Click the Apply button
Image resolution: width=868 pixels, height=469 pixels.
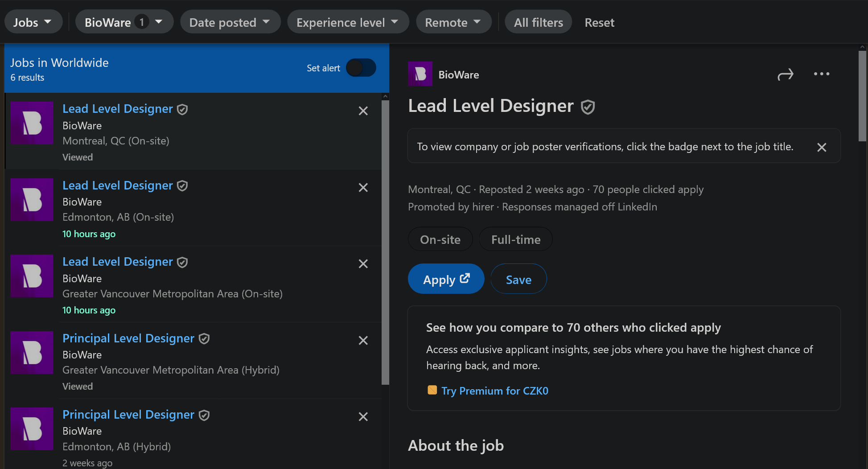[x=446, y=279]
